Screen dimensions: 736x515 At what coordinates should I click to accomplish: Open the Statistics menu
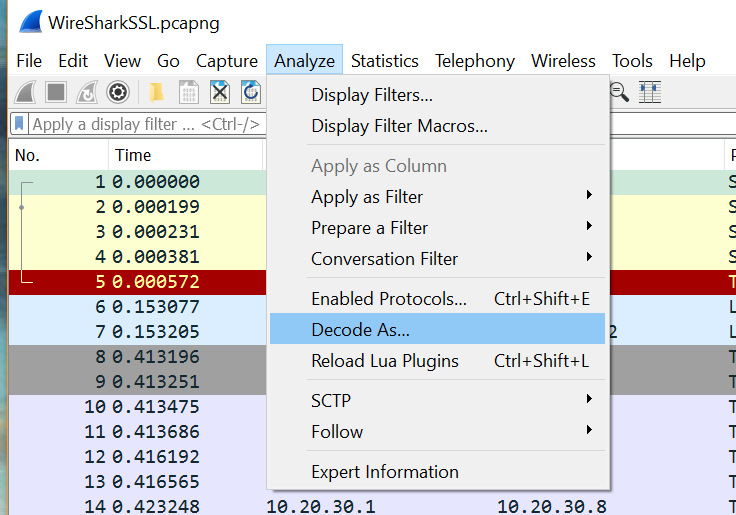pos(384,61)
